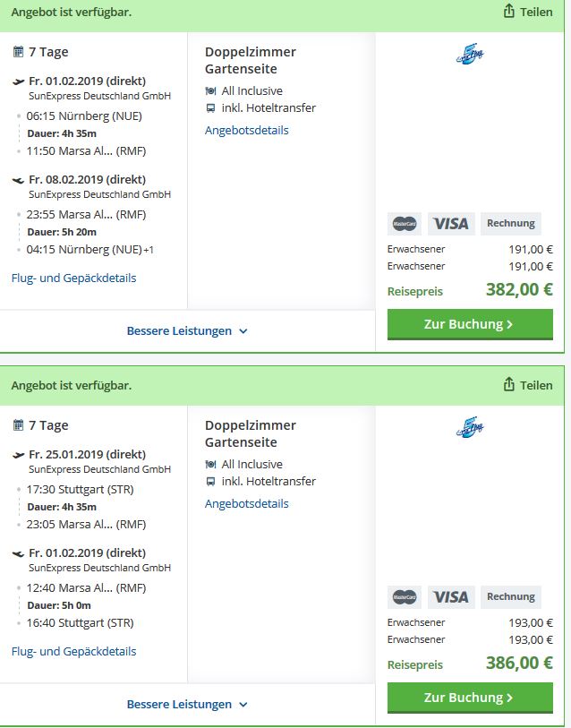Open Angebotsdetails for the first offer
The image size is (571, 728).
[x=246, y=131]
